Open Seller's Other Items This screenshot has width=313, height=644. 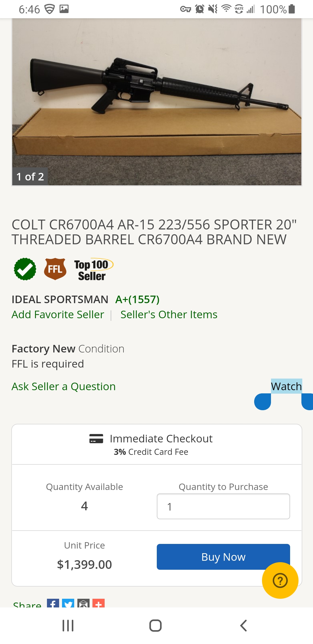pos(169,314)
